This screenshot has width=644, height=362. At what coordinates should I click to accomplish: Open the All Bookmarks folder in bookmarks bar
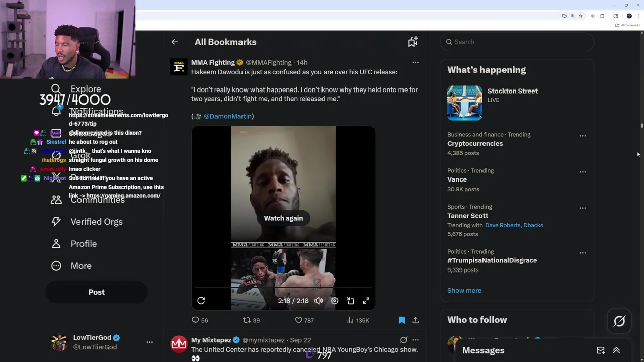tap(627, 25)
